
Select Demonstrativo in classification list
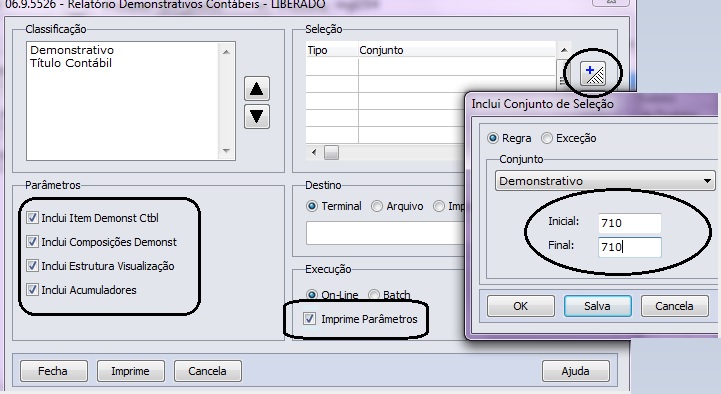(72, 50)
